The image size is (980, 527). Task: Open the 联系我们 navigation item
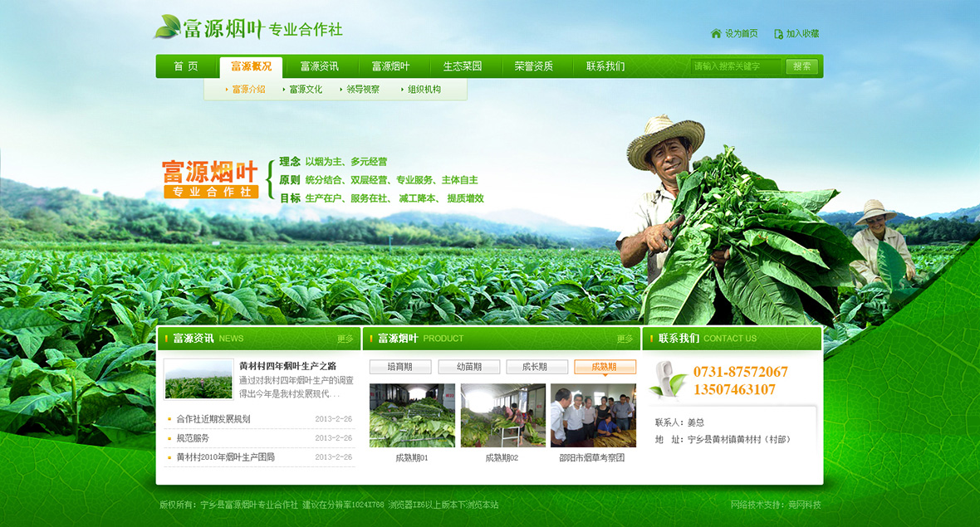(x=605, y=66)
